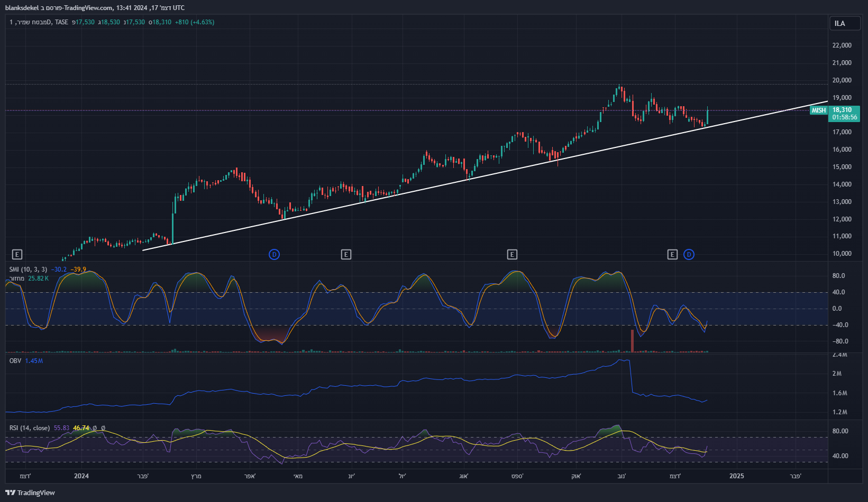Click the מחזור volume legend label

click(17, 278)
